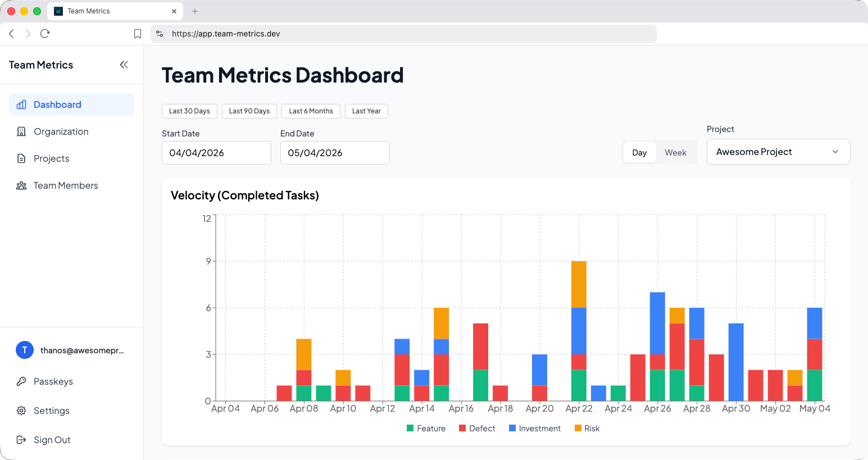Collapse the sidebar with the double-chevron icon

pyautogui.click(x=124, y=65)
